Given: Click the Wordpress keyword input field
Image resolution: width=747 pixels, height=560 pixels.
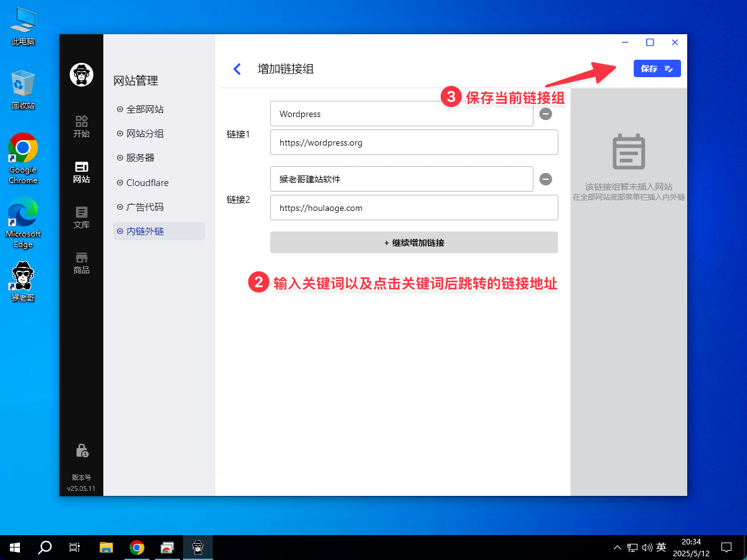Looking at the screenshot, I should tap(402, 114).
